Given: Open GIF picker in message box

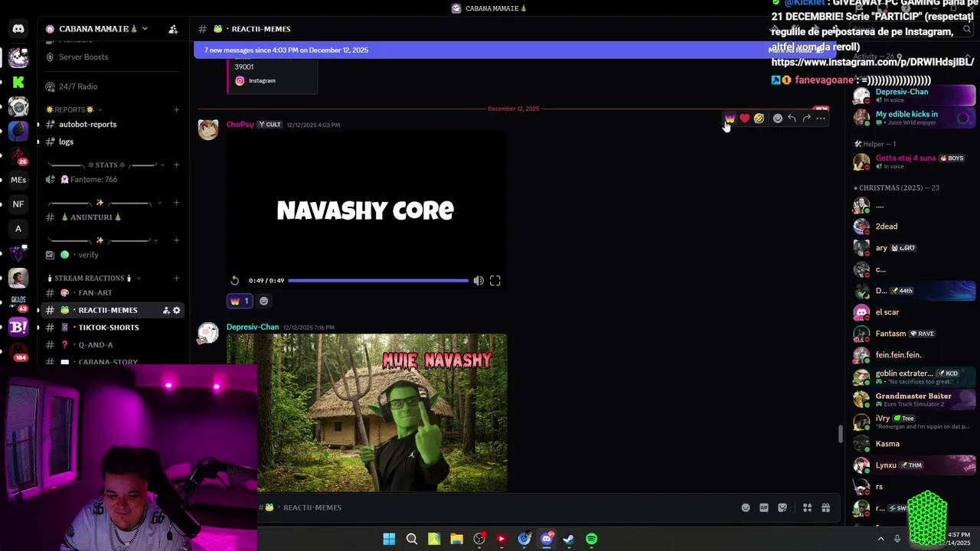Looking at the screenshot, I should pyautogui.click(x=764, y=507).
